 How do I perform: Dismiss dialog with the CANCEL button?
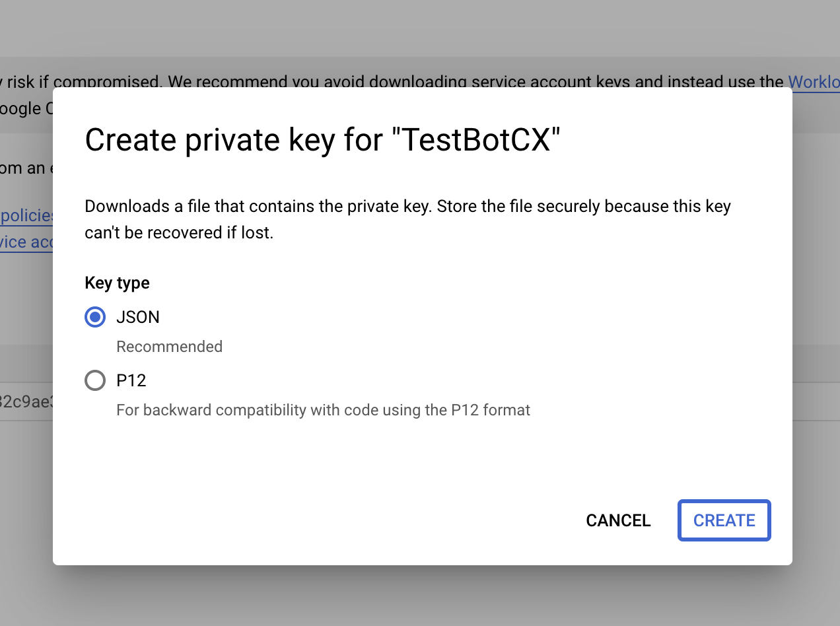click(x=618, y=521)
